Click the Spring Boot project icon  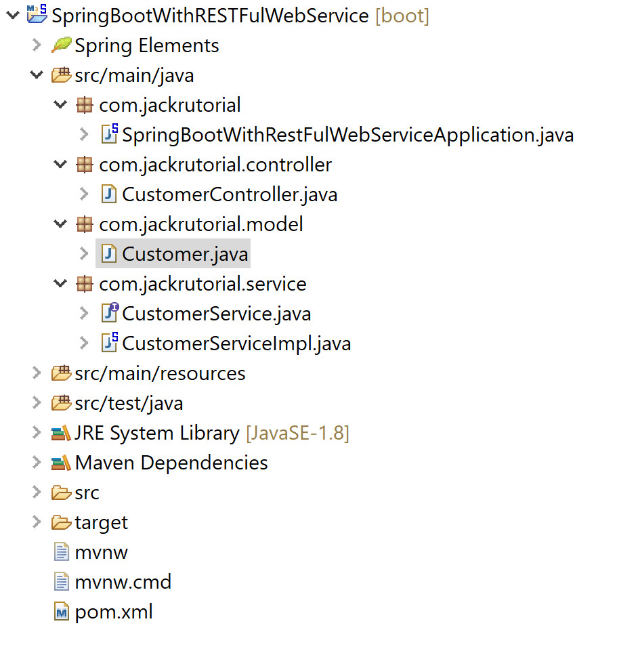(38, 15)
